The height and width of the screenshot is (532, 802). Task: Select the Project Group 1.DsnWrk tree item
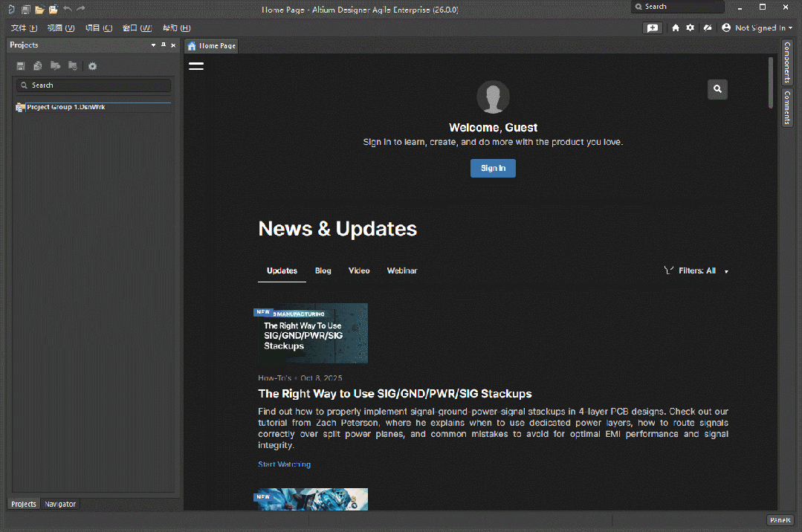[x=94, y=108]
